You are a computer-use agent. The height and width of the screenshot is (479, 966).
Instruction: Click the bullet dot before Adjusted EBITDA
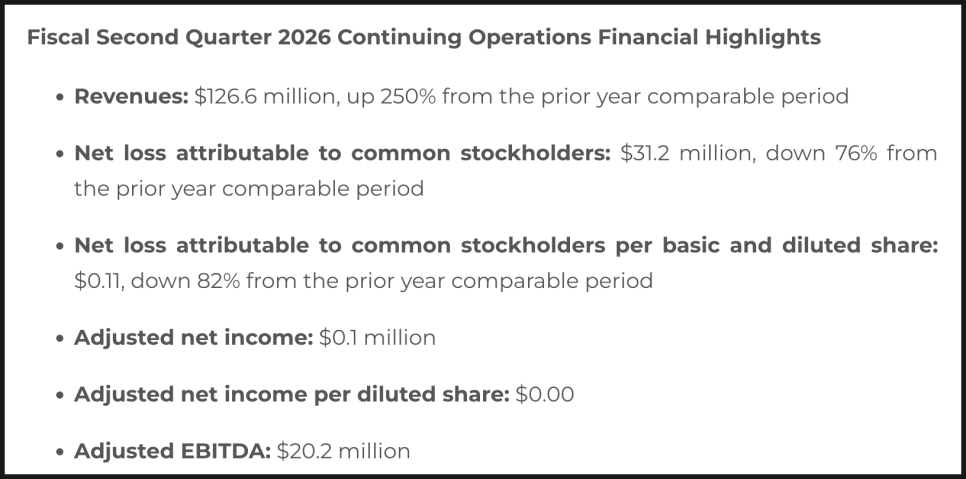point(61,453)
